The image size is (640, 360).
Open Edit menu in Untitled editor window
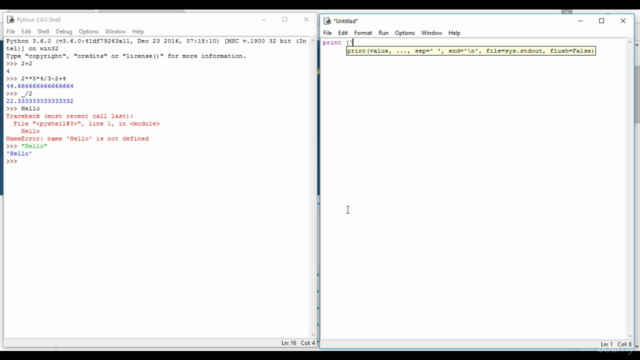tap(343, 33)
